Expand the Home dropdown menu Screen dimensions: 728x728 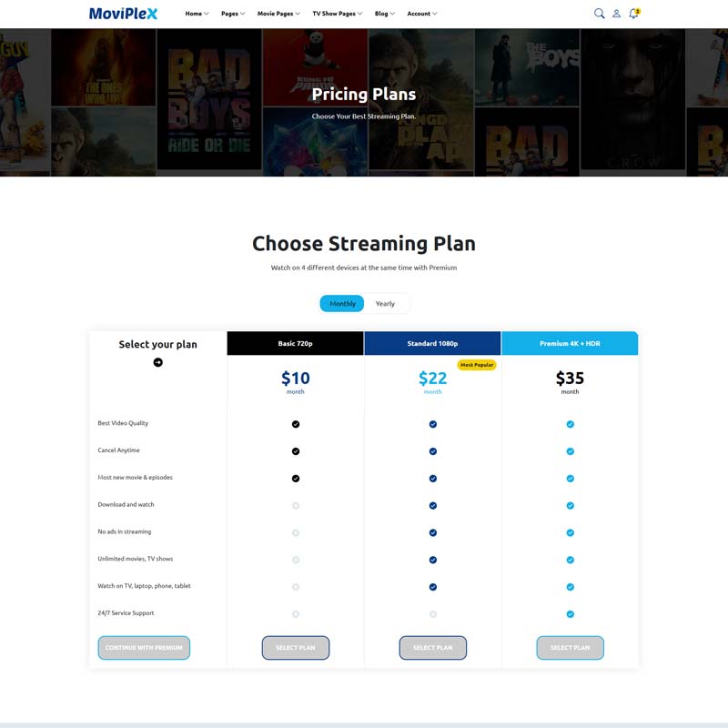pyautogui.click(x=197, y=14)
